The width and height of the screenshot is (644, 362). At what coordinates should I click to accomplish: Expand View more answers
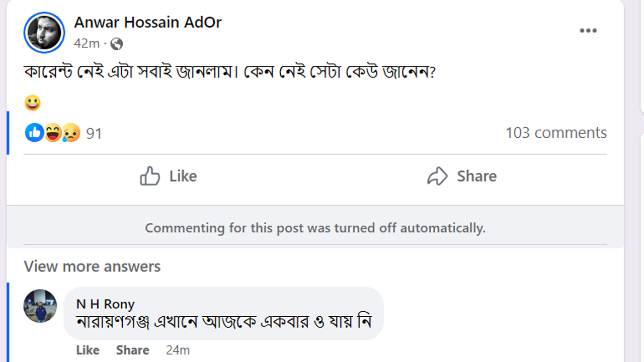(92, 266)
